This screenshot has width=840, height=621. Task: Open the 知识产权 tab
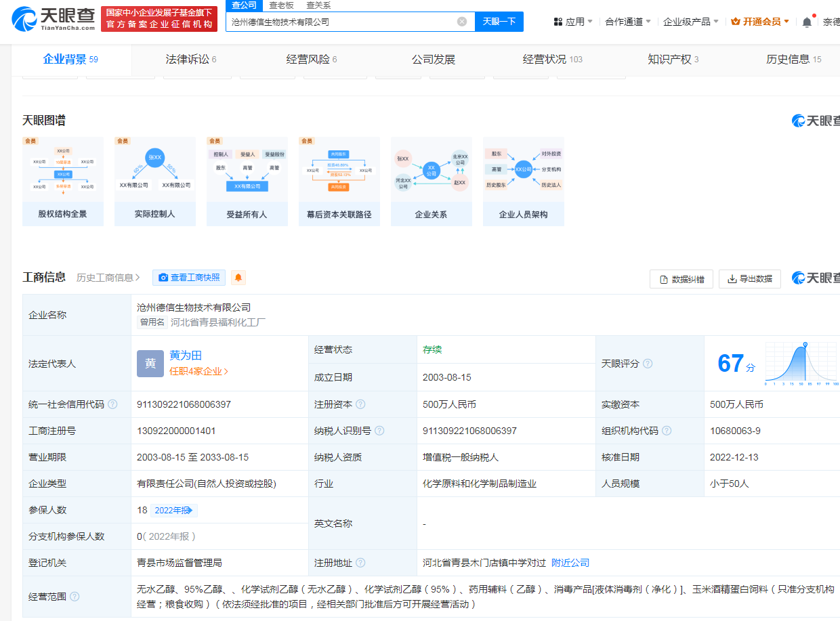coord(673,60)
